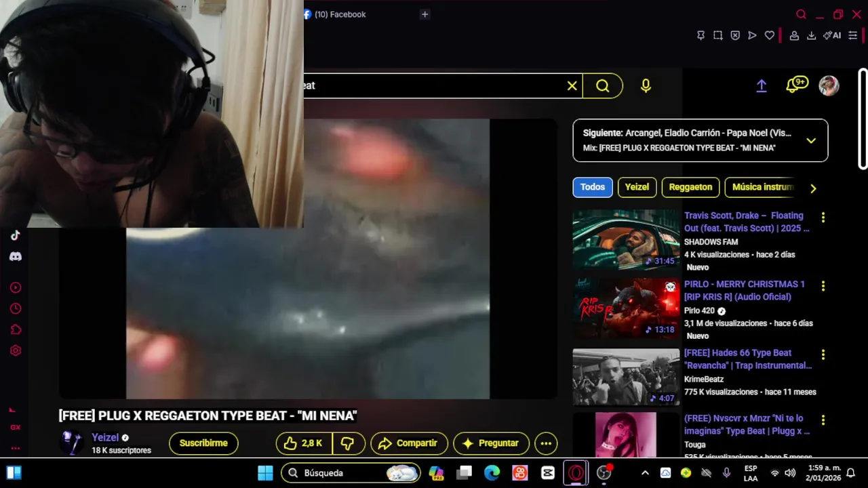This screenshot has width=868, height=488.
Task: Click the Compartir share button
Action: pyautogui.click(x=410, y=443)
